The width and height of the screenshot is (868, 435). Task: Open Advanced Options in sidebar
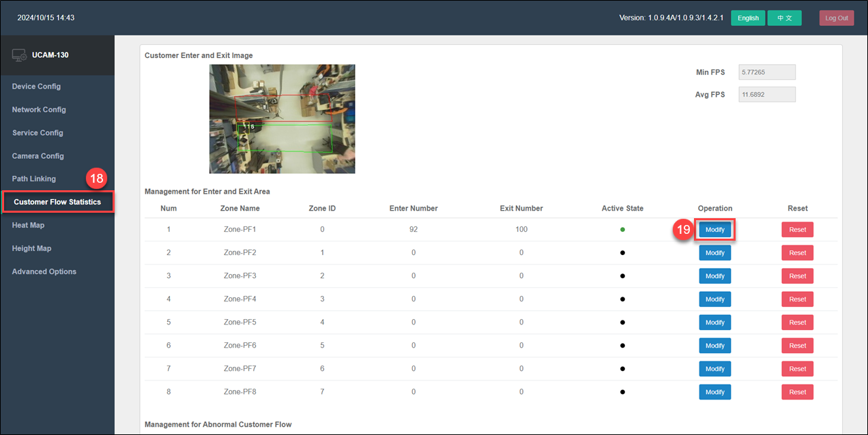click(x=44, y=271)
